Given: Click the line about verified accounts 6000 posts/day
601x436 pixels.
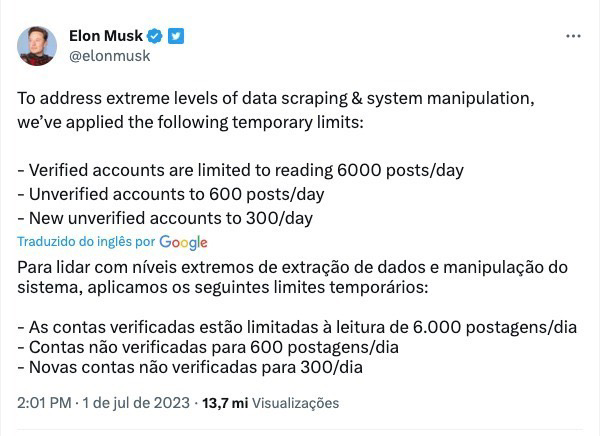Looking at the screenshot, I should coord(241,170).
